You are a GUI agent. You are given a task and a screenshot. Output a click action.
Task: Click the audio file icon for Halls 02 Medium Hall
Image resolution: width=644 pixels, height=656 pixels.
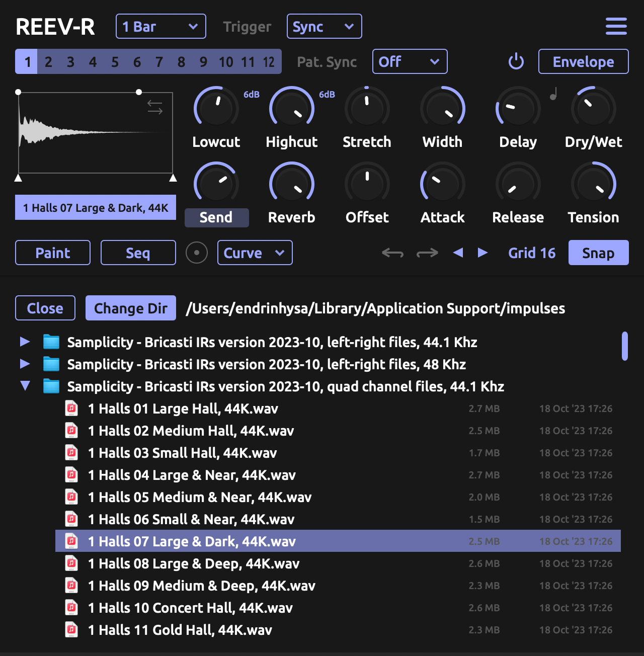(x=71, y=430)
